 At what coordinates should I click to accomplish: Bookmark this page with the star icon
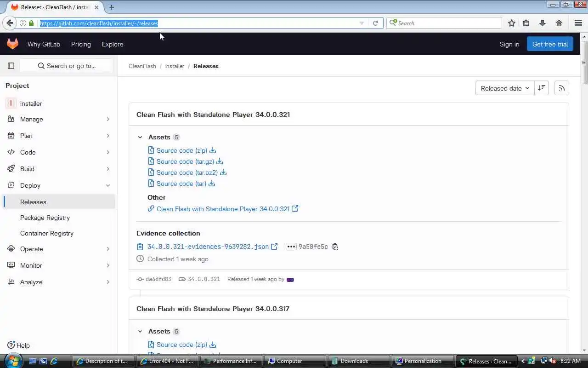pos(512,23)
